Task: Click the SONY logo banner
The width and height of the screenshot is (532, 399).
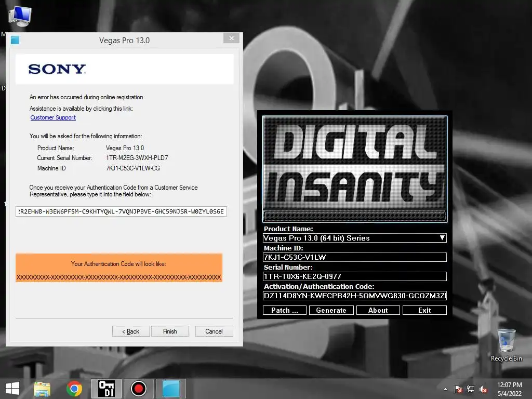Action: [125, 69]
